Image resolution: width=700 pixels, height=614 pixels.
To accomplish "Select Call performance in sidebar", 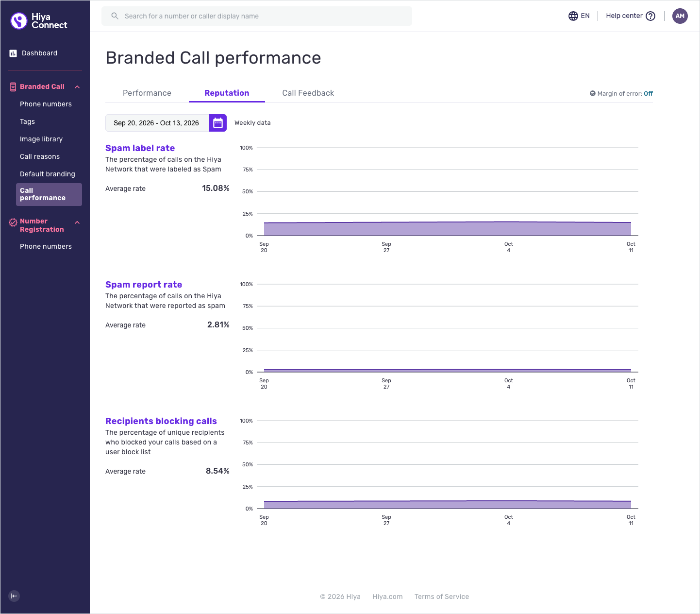I will 49,194.
